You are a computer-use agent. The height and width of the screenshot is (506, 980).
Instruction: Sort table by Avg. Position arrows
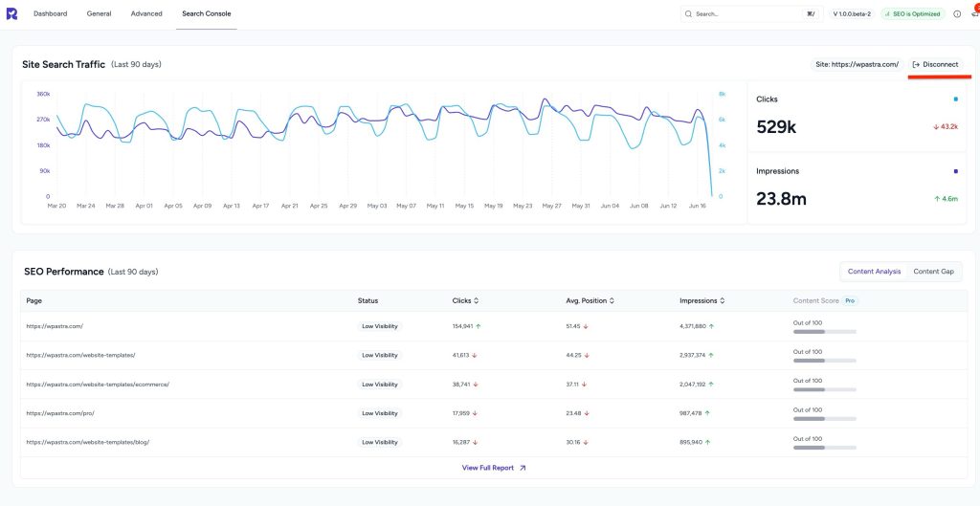tap(612, 300)
